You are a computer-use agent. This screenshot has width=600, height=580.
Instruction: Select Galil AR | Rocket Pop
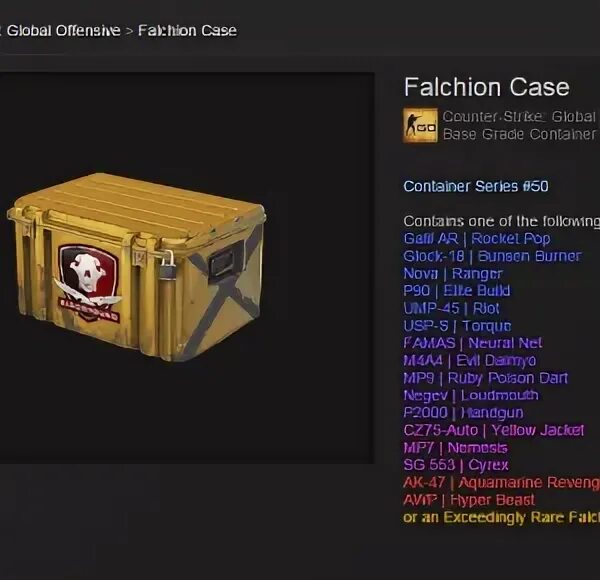point(477,239)
